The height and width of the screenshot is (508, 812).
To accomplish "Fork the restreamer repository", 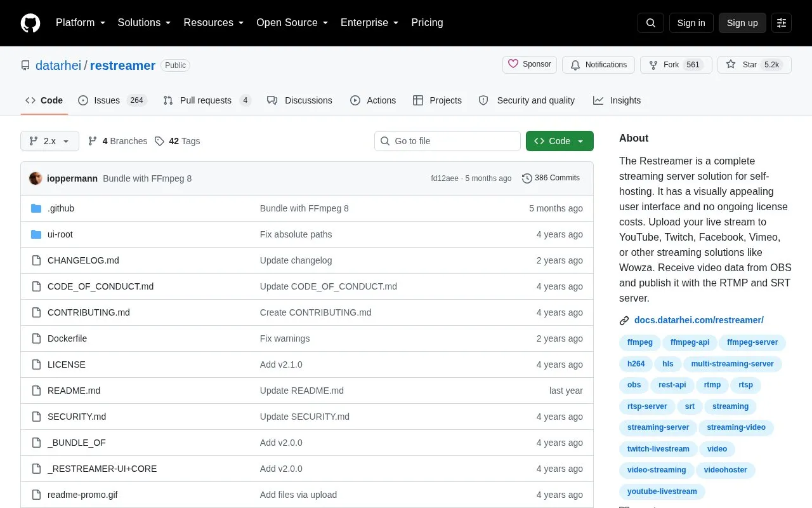I will (x=676, y=65).
